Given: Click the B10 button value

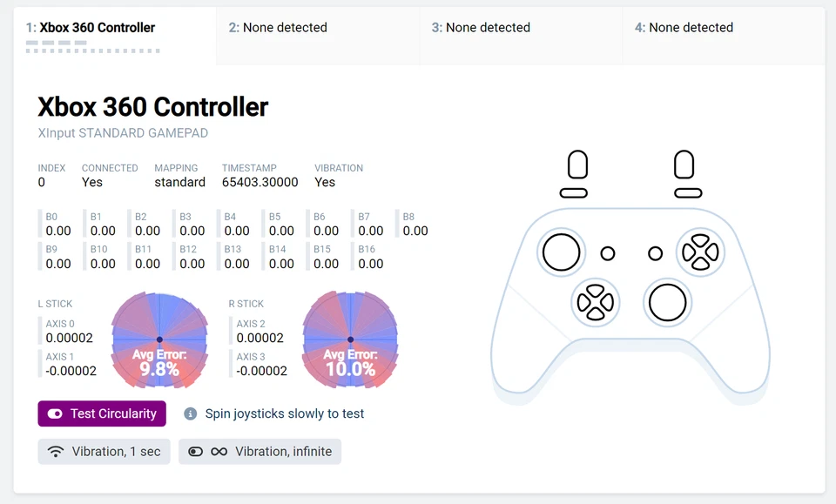Looking at the screenshot, I should click(103, 264).
